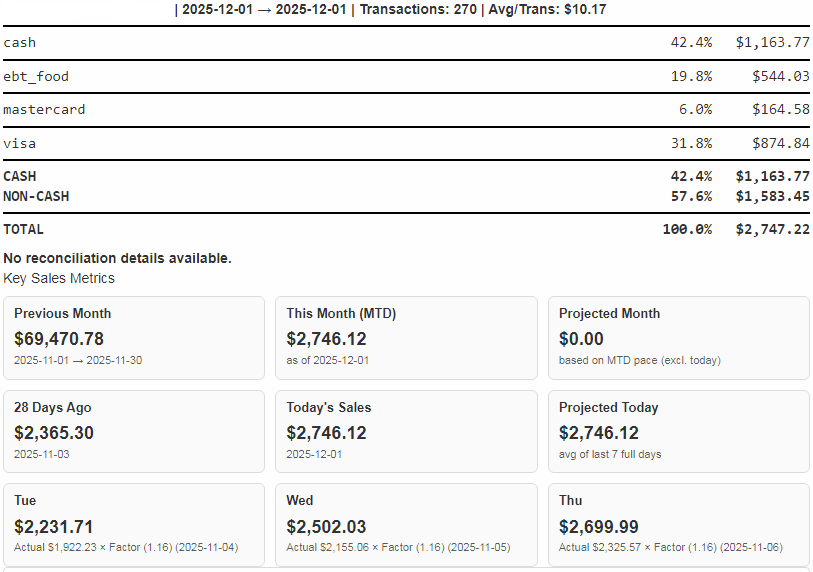This screenshot has width=813, height=572.
Task: Click the Key Sales Metrics heading
Action: [59, 278]
